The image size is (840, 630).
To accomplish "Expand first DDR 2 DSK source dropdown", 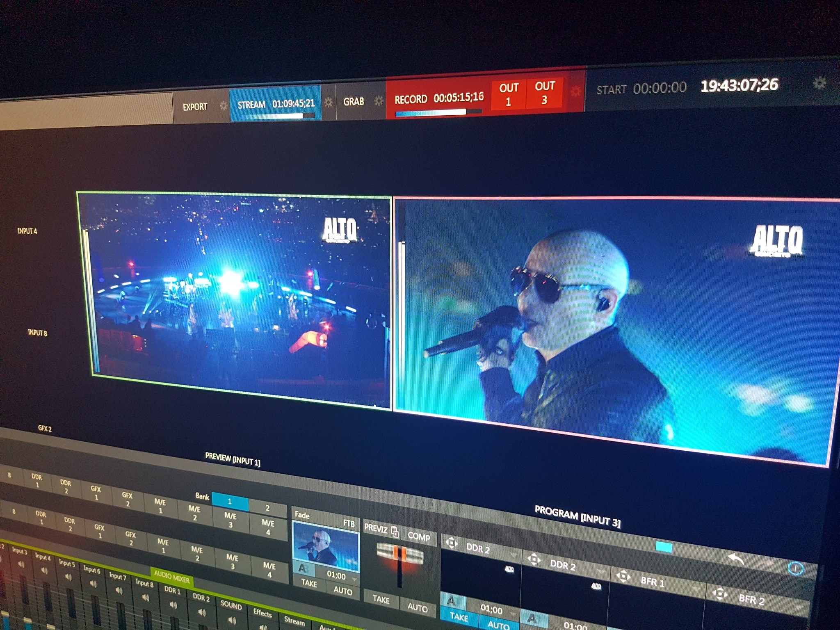I will 513,555.
